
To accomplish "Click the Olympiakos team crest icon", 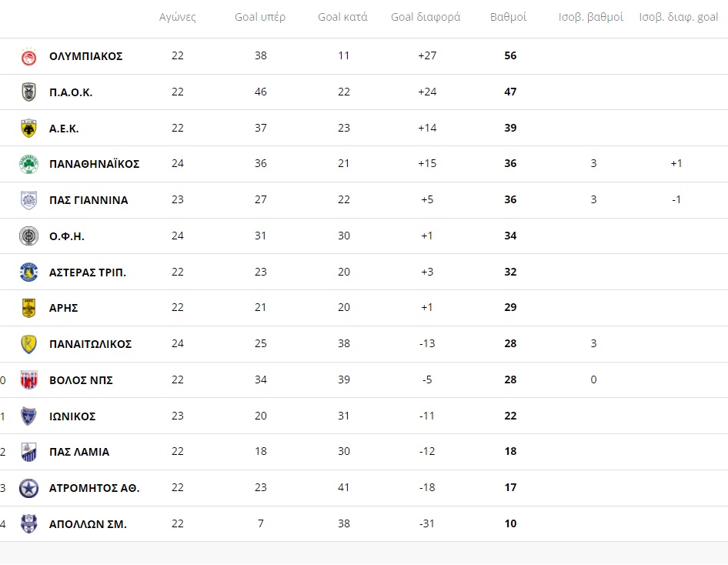I will point(28,57).
